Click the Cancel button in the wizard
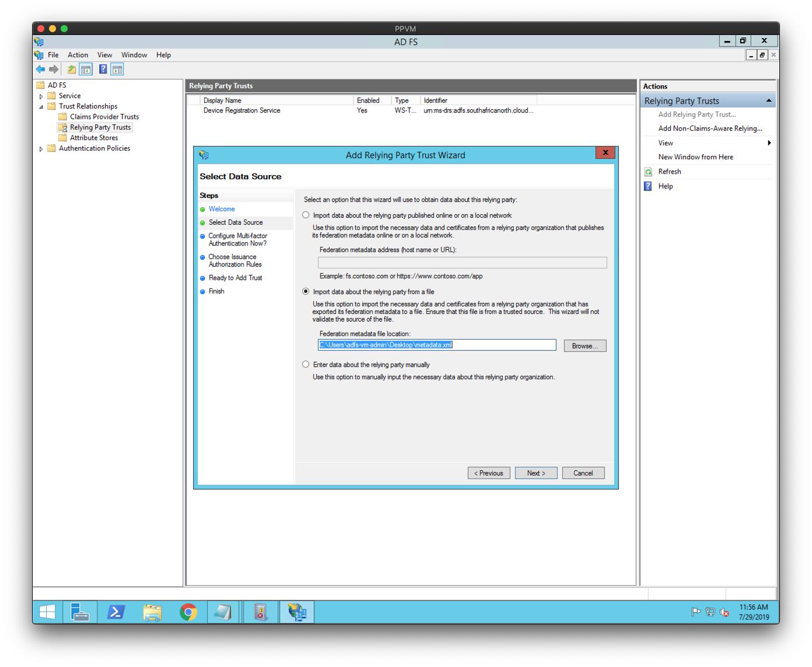 coord(583,473)
